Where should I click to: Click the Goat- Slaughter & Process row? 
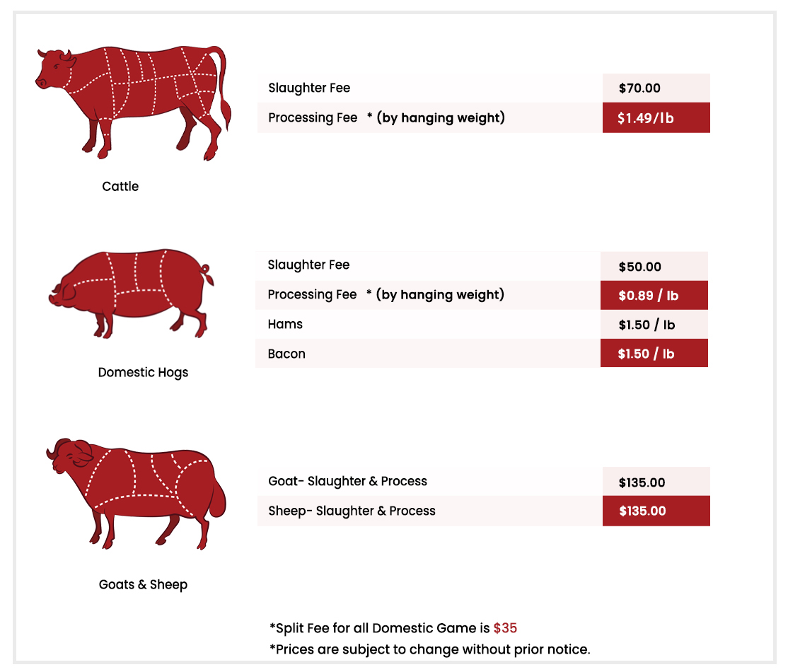click(x=429, y=482)
